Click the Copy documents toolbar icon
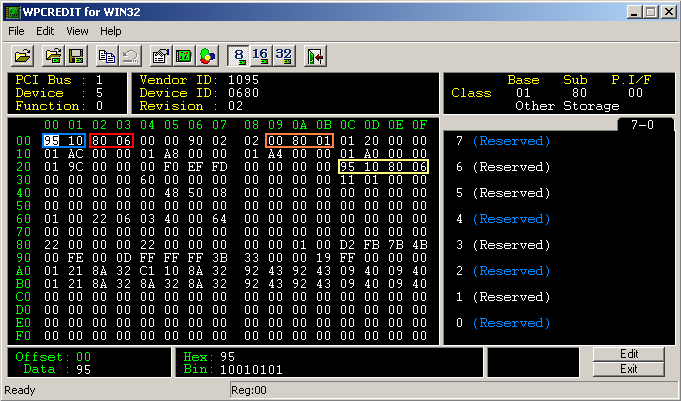The image size is (681, 401). (107, 56)
